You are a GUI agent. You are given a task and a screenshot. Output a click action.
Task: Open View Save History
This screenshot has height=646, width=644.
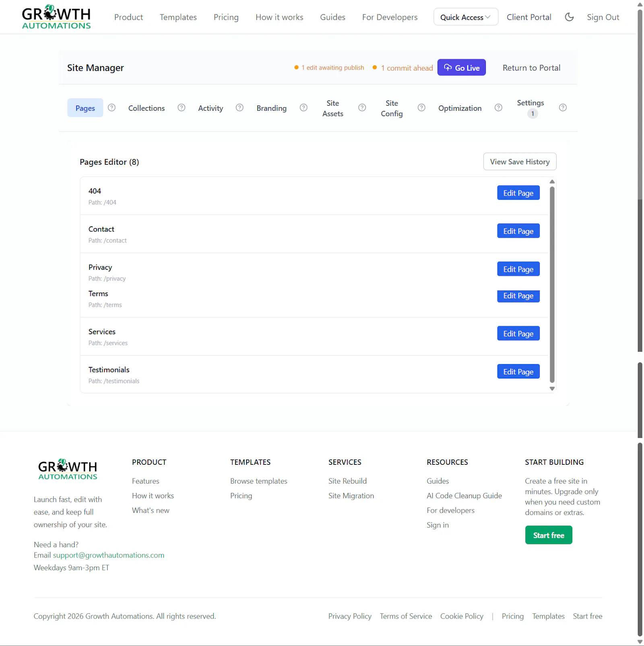click(520, 161)
